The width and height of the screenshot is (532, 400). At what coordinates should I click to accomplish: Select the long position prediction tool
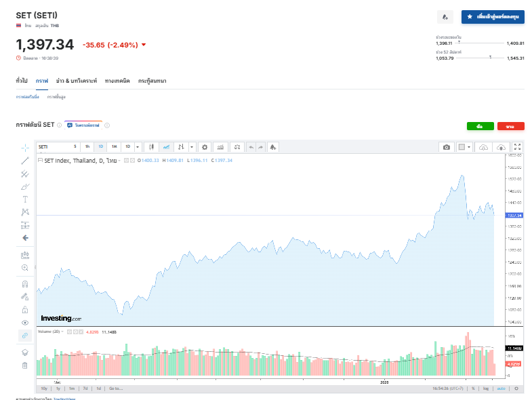25,225
